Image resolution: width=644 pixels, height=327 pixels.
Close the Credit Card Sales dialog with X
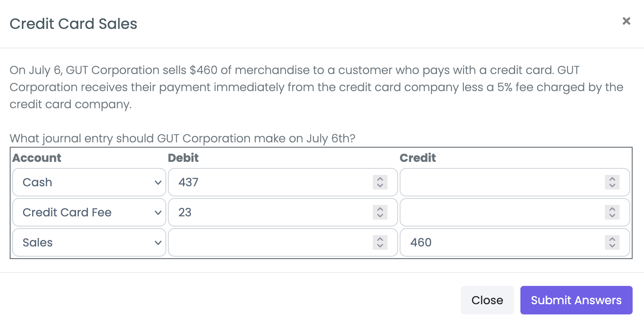[626, 21]
